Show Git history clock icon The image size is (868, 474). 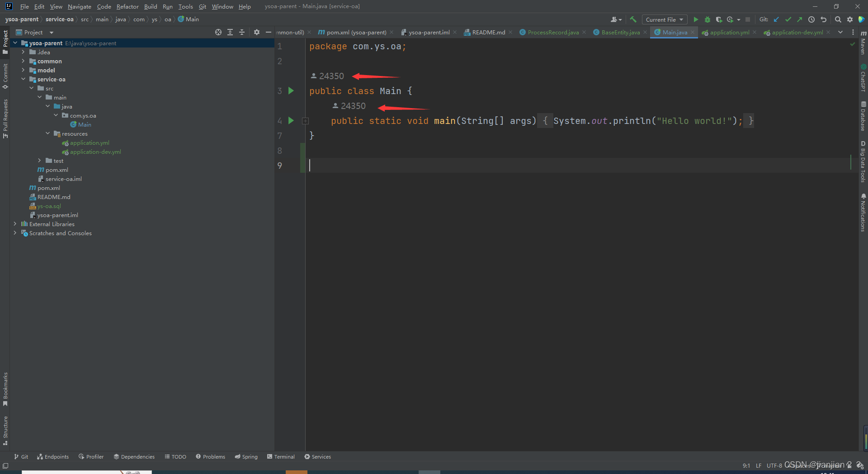click(811, 19)
